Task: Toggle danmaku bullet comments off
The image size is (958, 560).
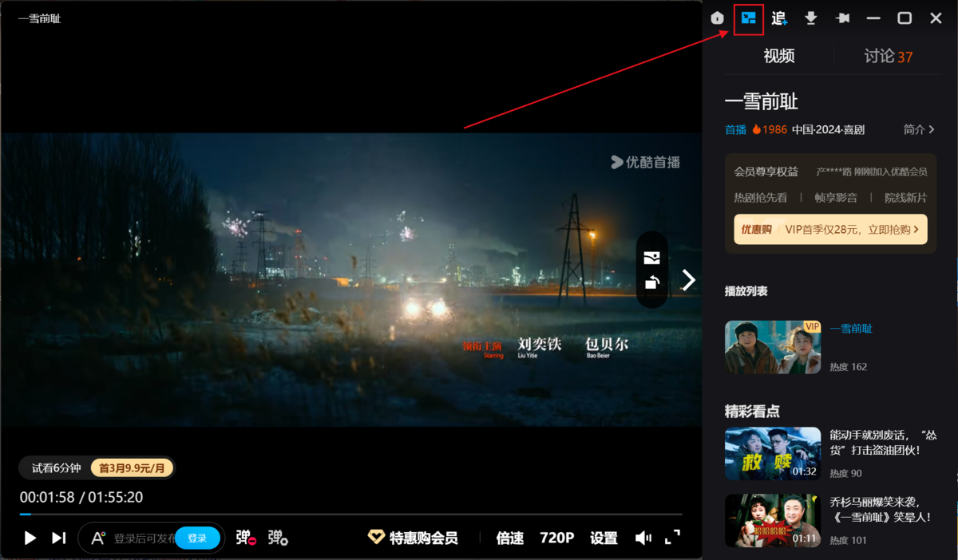Action: [245, 538]
